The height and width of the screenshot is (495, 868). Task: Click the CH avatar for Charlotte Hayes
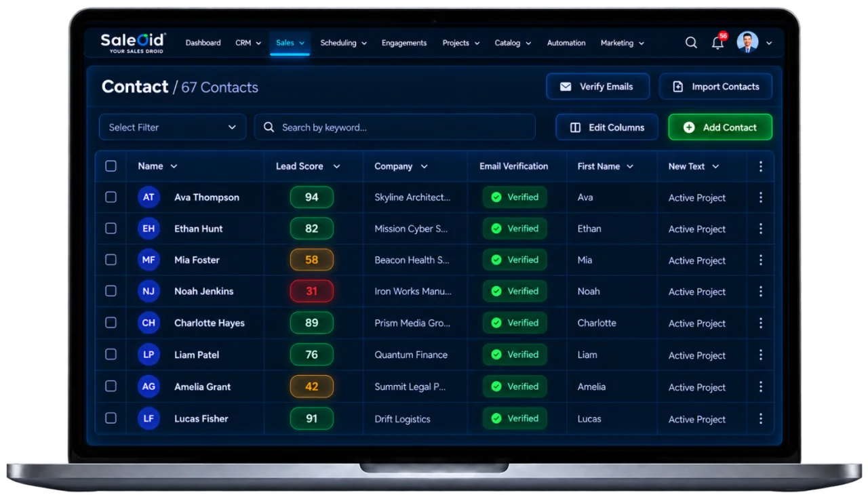149,323
